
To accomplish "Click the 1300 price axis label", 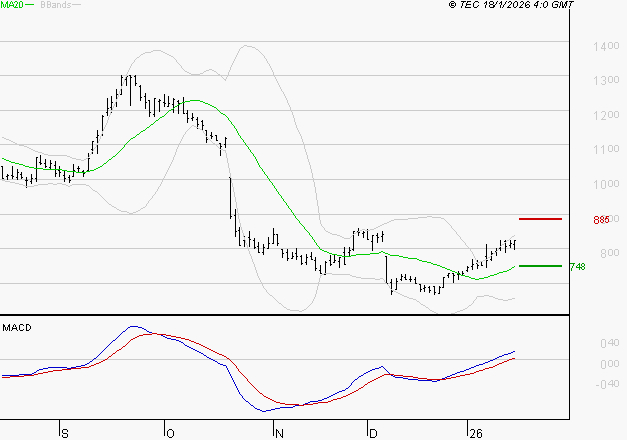I will 606,80.
